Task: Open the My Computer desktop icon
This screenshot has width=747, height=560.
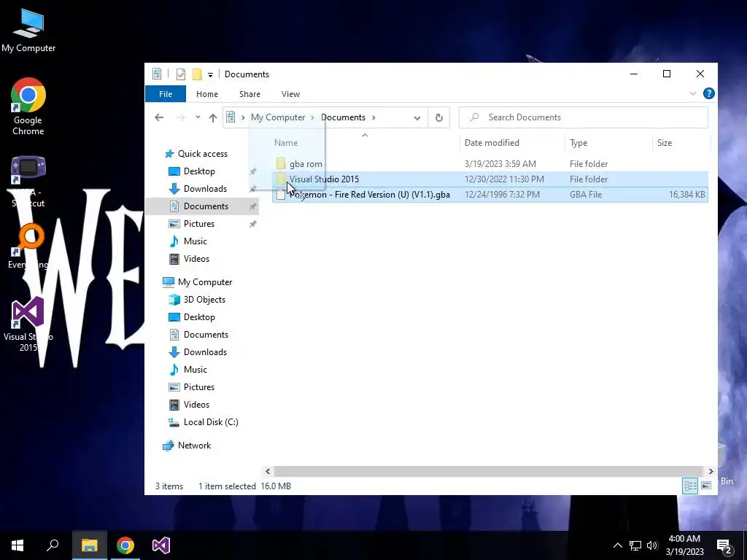Action: click(x=28, y=31)
